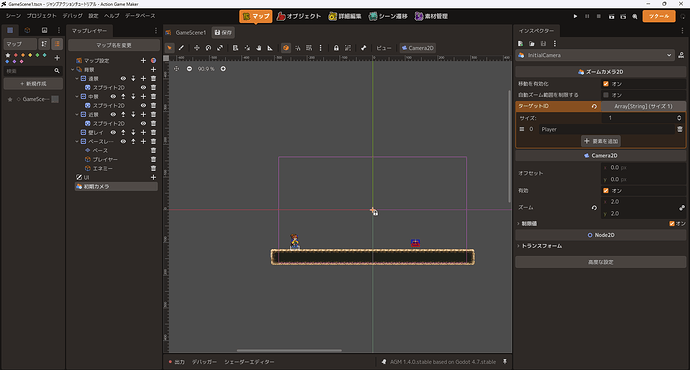Zoom out the viewport with minus icon
This screenshot has width=690, height=370.
[x=189, y=69]
